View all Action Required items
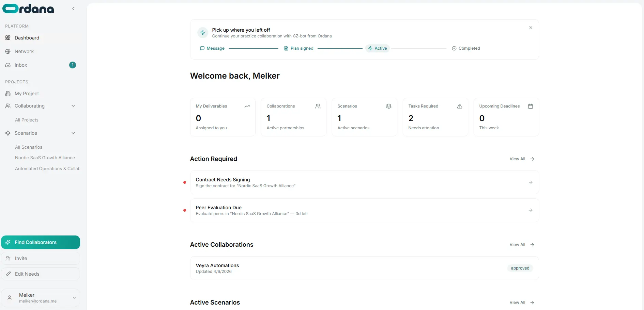Viewport: 644px width, 310px height. coord(522,159)
